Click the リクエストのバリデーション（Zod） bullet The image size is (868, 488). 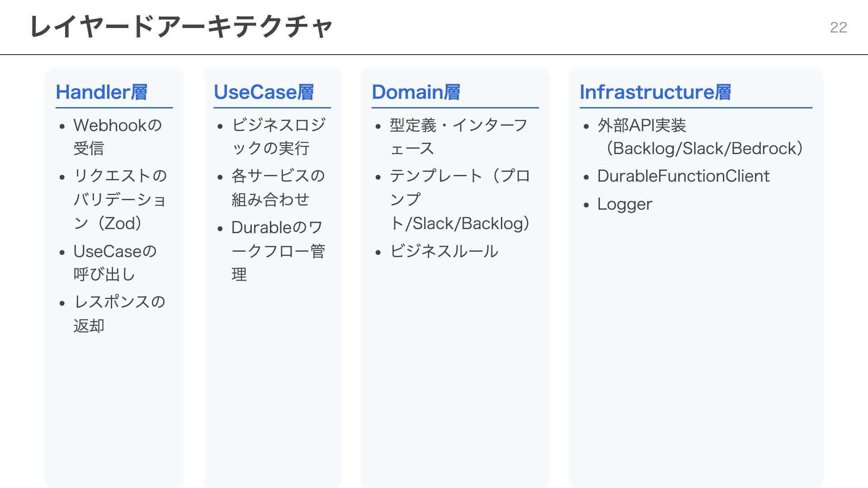tap(120, 199)
